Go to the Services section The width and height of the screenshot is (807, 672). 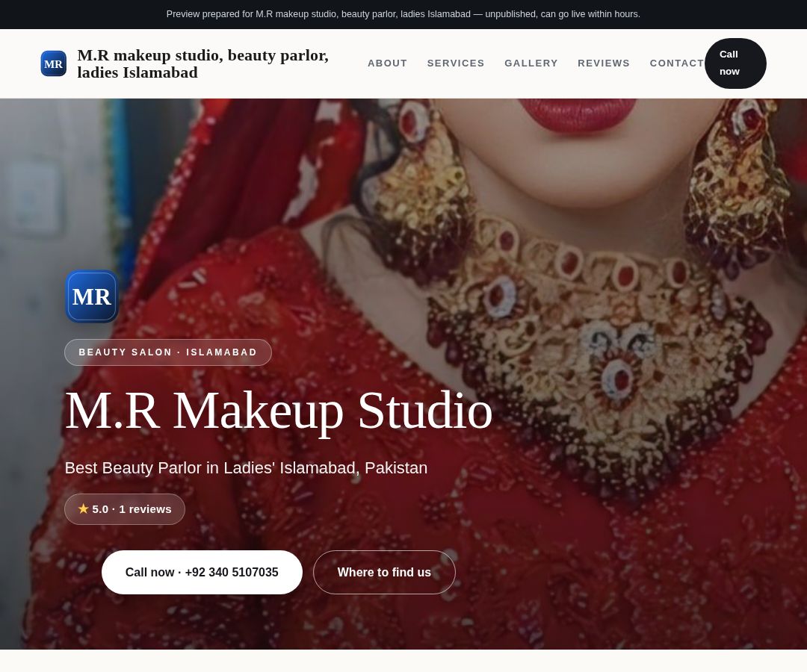456,63
